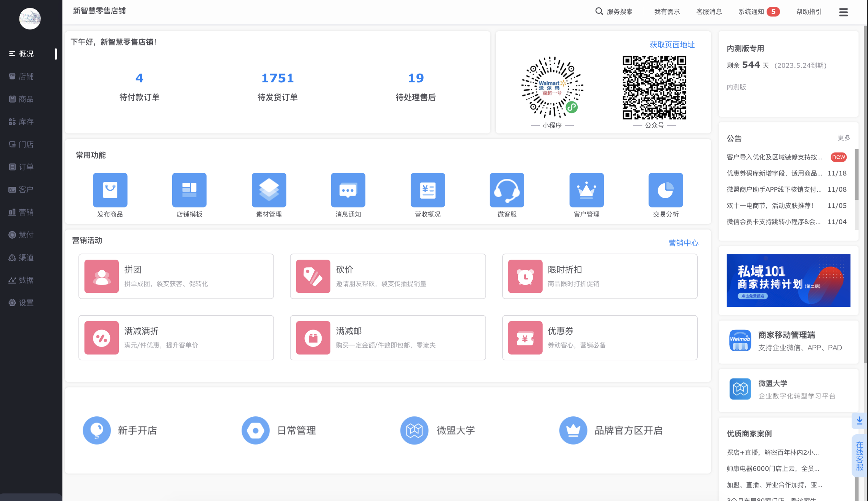The width and height of the screenshot is (868, 501).
Task: Expand the top-right hamburger menu
Action: point(843,12)
